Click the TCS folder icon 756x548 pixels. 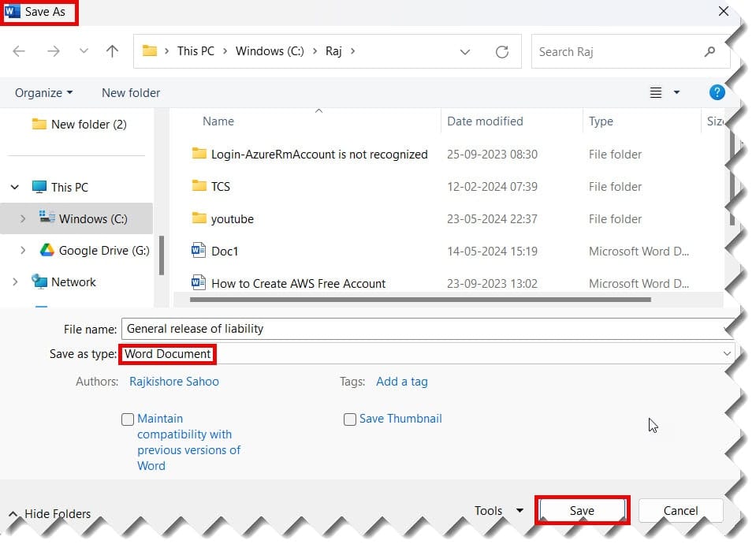click(199, 186)
